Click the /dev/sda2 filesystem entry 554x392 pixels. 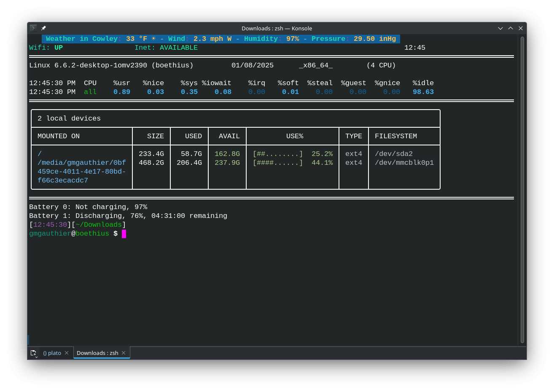[394, 154]
